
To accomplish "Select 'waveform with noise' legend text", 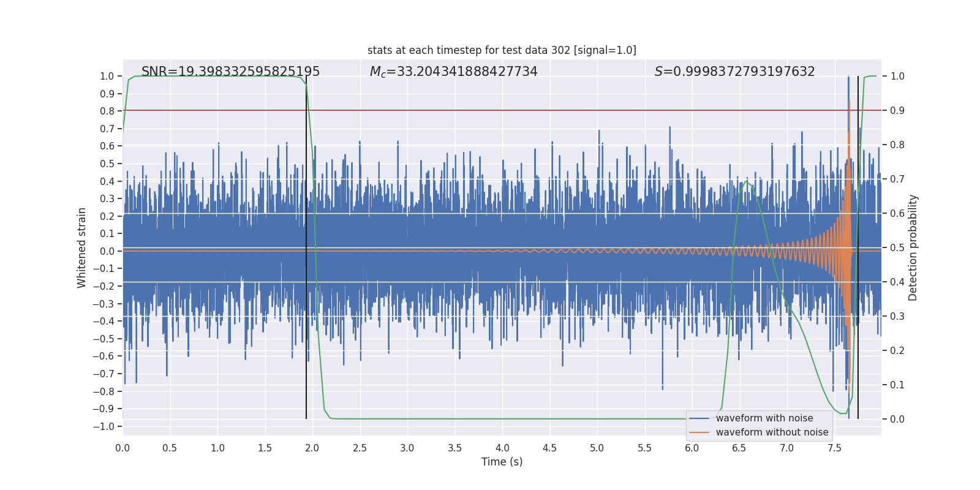I will tap(764, 418).
